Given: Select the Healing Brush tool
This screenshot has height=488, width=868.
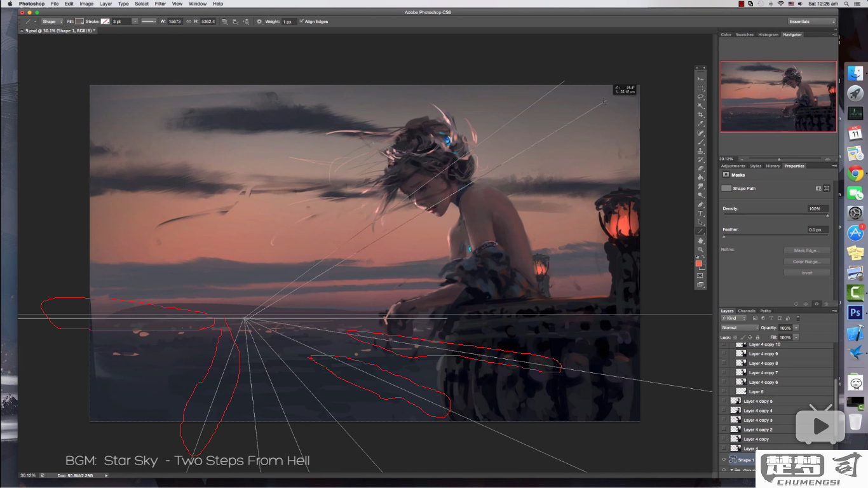Looking at the screenshot, I should pos(701,134).
